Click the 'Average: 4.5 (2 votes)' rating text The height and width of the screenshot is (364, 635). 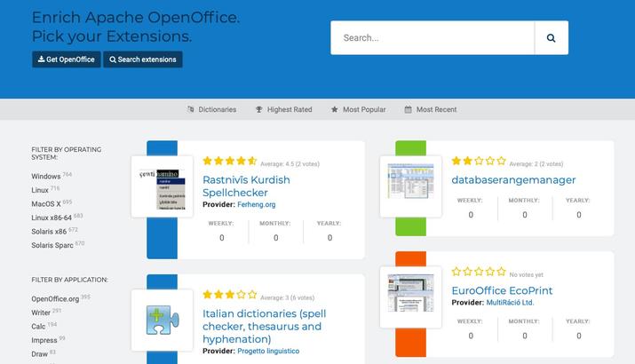pyautogui.click(x=290, y=164)
